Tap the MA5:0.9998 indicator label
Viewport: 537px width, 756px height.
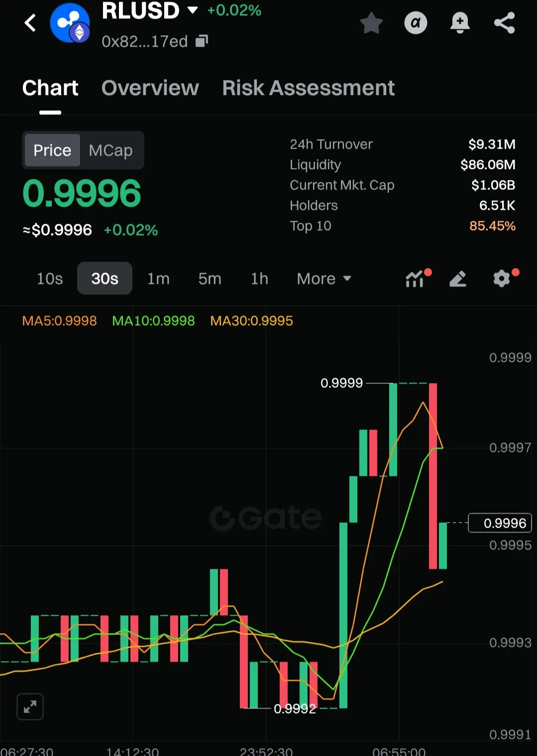[x=59, y=321]
